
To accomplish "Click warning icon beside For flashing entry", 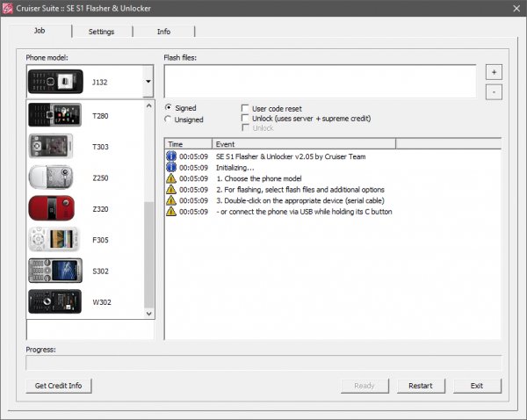I will [x=171, y=189].
